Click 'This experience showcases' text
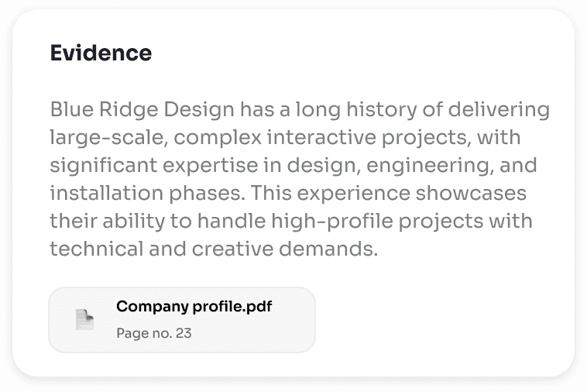 [x=388, y=193]
